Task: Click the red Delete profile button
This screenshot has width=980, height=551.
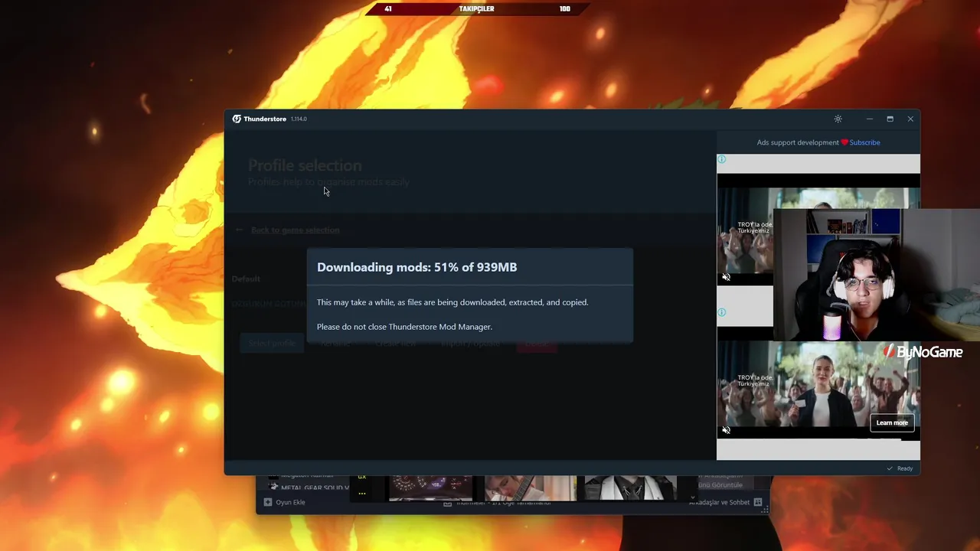Action: click(537, 344)
